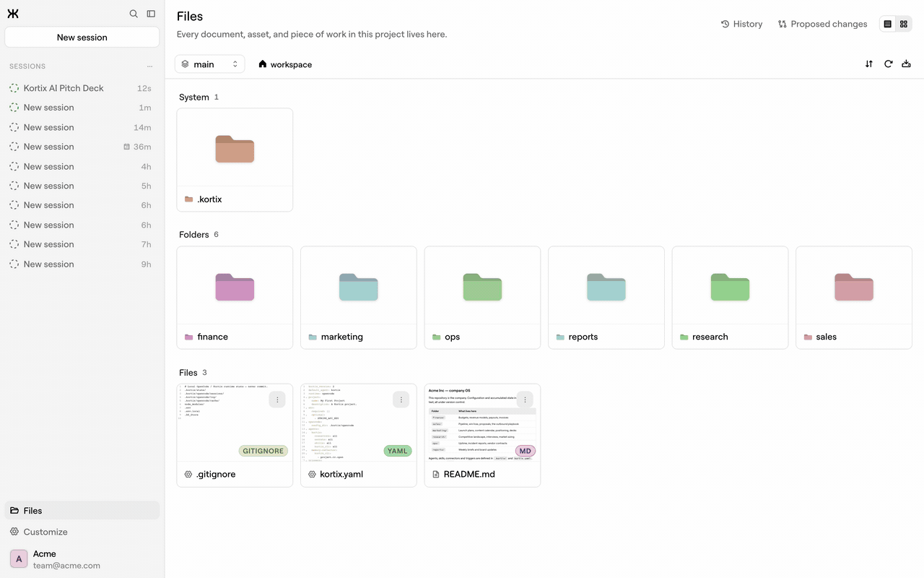View project History
This screenshot has height=578, width=924.
pos(742,24)
